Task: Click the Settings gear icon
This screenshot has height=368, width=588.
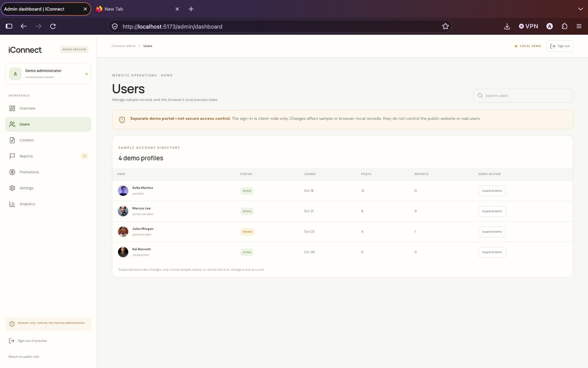Action: (12, 188)
